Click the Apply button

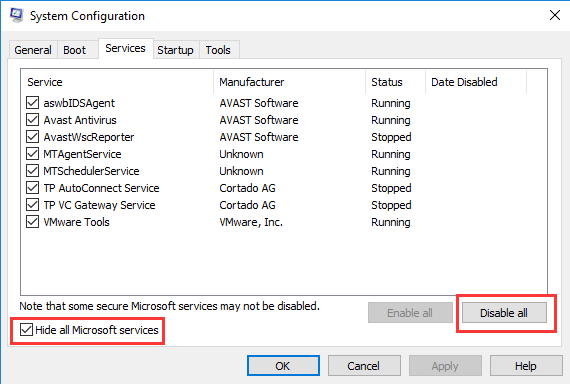coord(445,365)
